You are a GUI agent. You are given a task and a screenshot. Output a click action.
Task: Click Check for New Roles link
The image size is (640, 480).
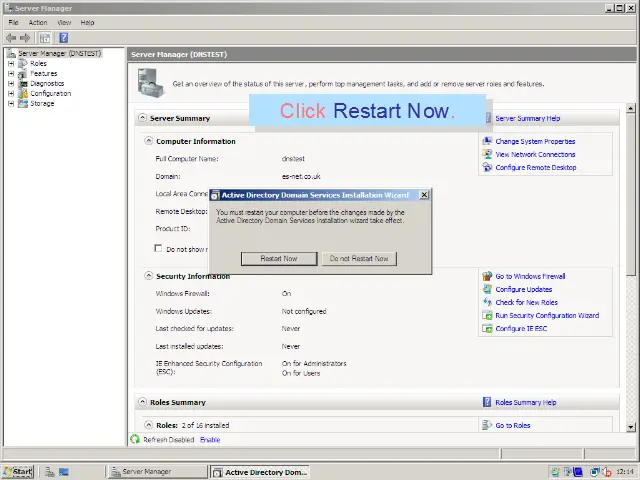[x=527, y=302]
